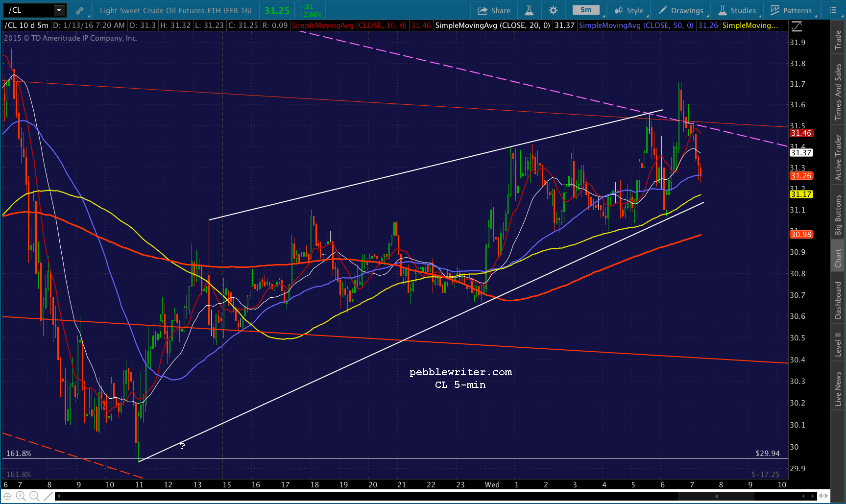Open the Studies menu

[x=737, y=10]
